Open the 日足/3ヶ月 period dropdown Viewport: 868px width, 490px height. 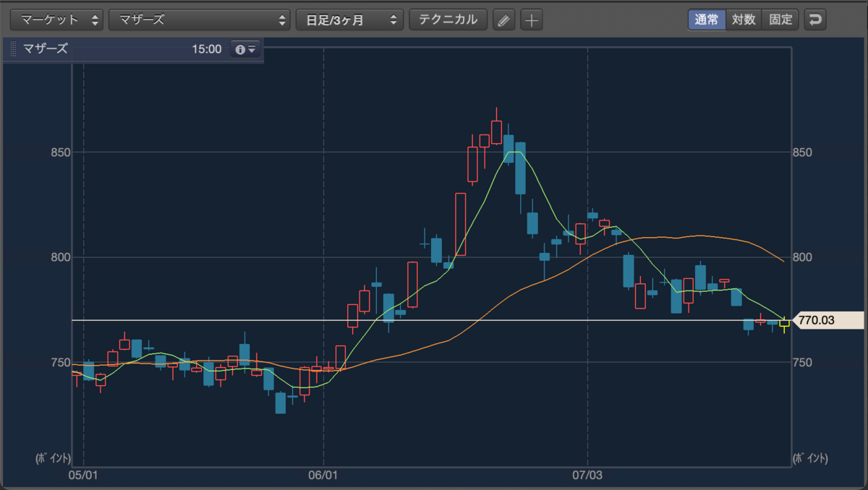(349, 20)
